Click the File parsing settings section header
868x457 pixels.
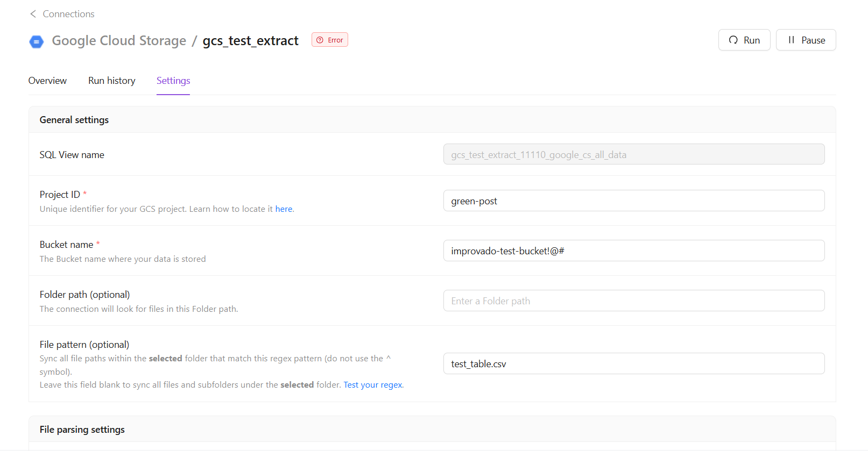click(82, 430)
